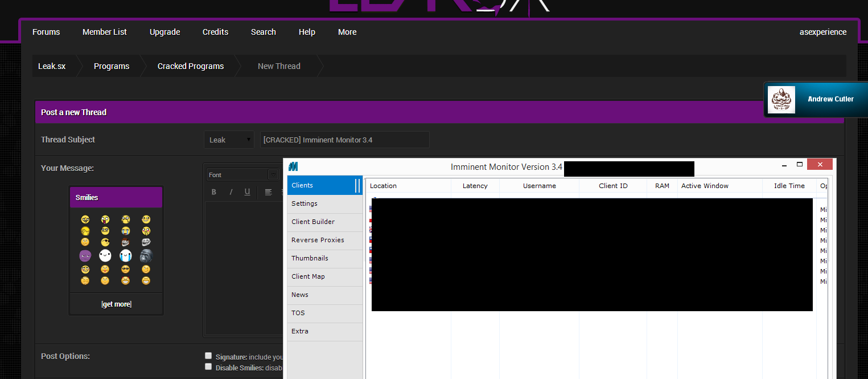Open News section in sidebar
The height and width of the screenshot is (379, 868).
[x=324, y=295]
